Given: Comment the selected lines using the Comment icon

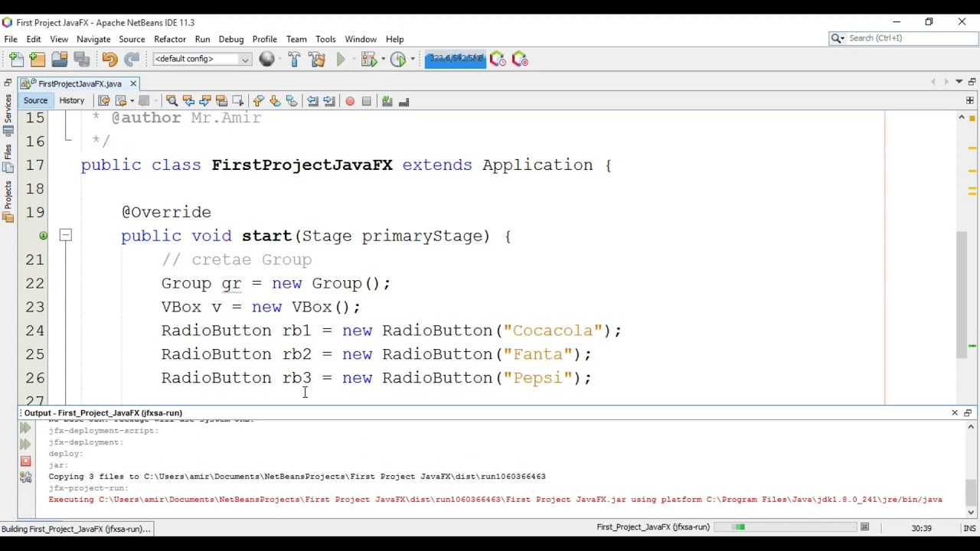Looking at the screenshot, I should point(387,101).
